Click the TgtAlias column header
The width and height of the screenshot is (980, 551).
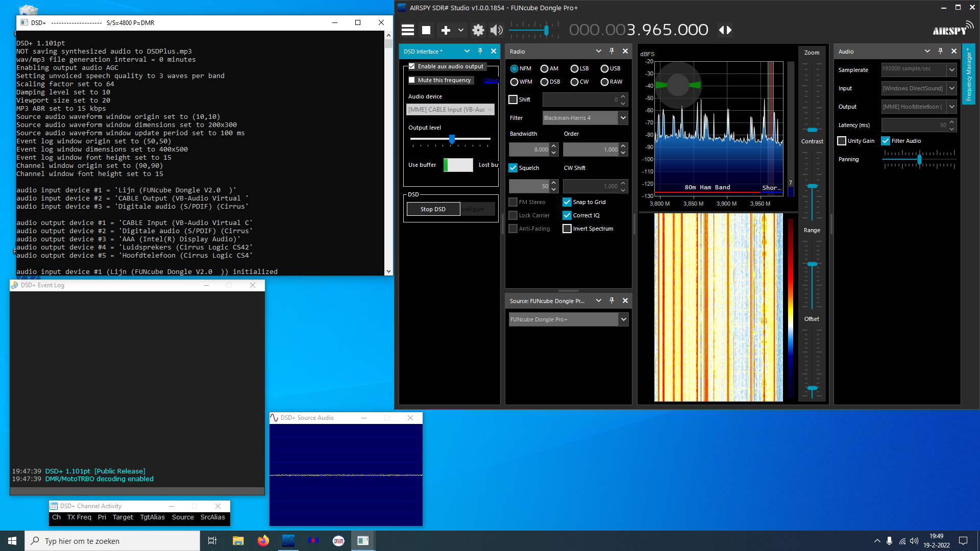(x=153, y=517)
